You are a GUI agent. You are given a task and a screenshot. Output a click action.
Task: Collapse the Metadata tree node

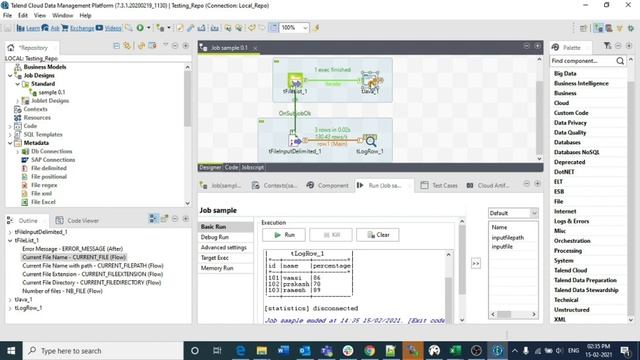click(x=10, y=143)
